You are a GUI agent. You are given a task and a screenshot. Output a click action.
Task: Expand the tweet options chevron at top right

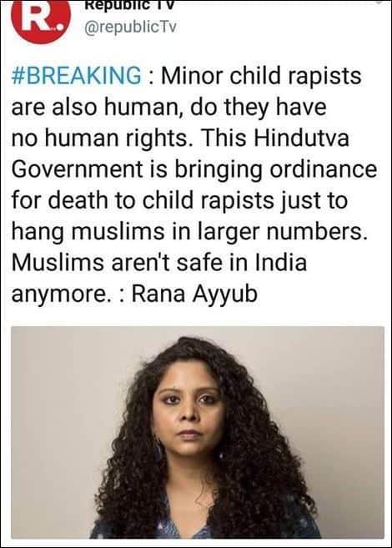click(x=379, y=2)
